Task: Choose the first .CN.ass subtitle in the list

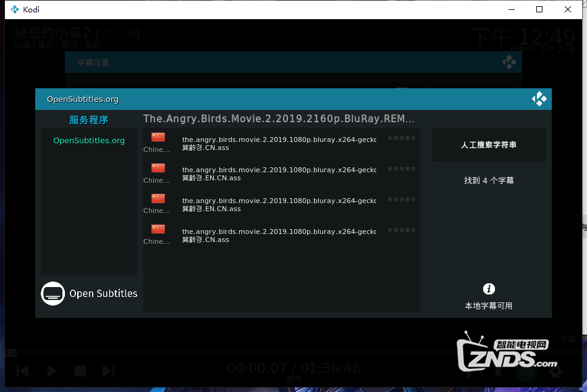Action: point(279,144)
